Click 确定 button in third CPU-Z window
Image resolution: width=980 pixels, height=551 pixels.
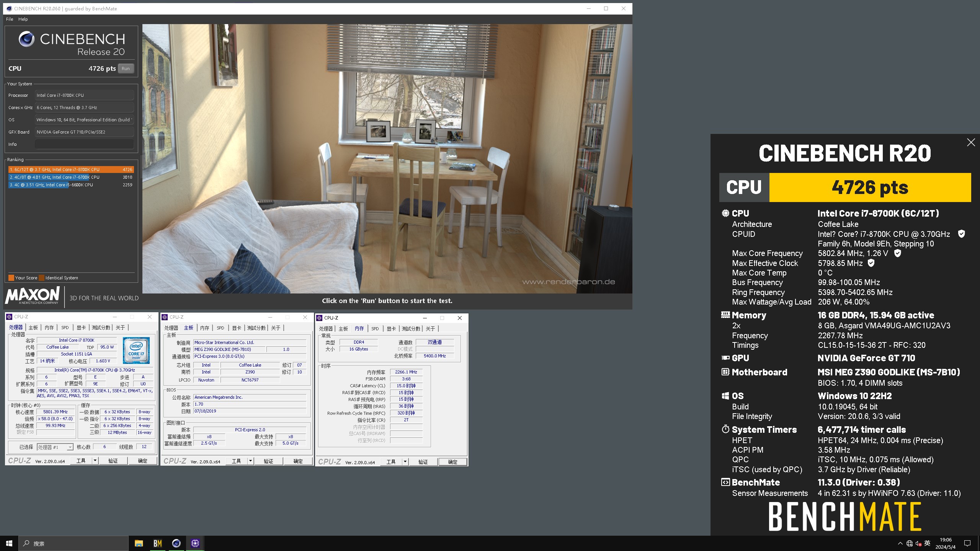pos(452,462)
